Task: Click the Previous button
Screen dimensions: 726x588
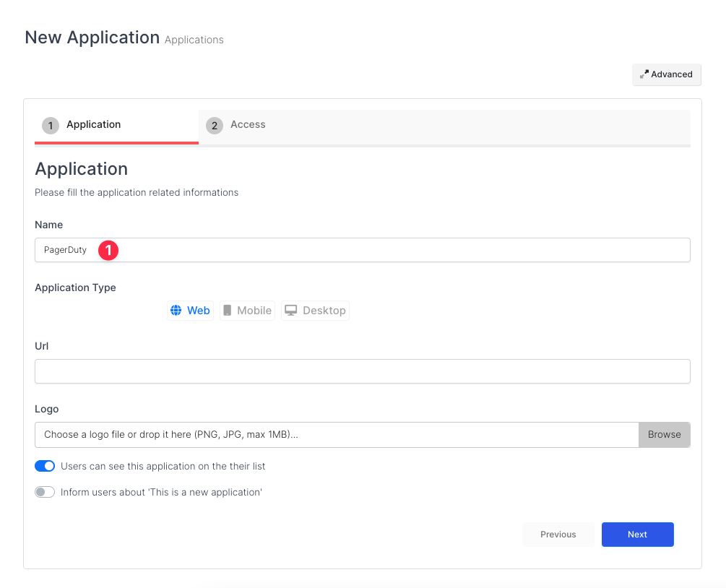Action: 558,535
